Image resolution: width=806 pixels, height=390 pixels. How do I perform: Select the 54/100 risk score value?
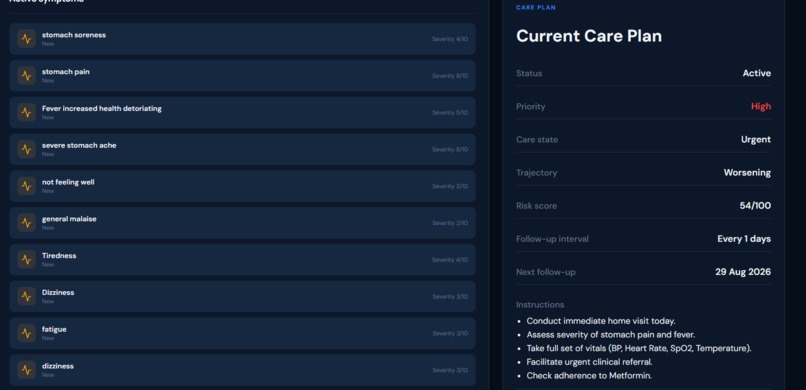(755, 206)
